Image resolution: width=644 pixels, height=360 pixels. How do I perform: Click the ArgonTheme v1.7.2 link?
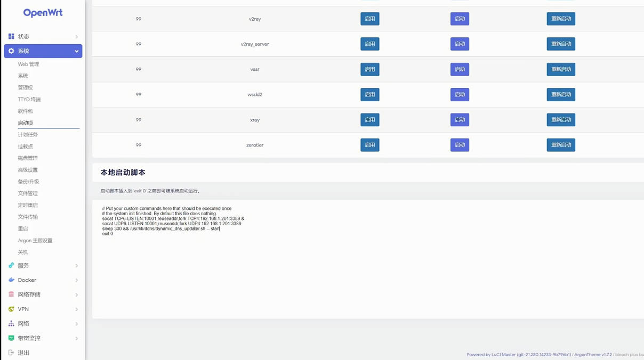coord(593,355)
